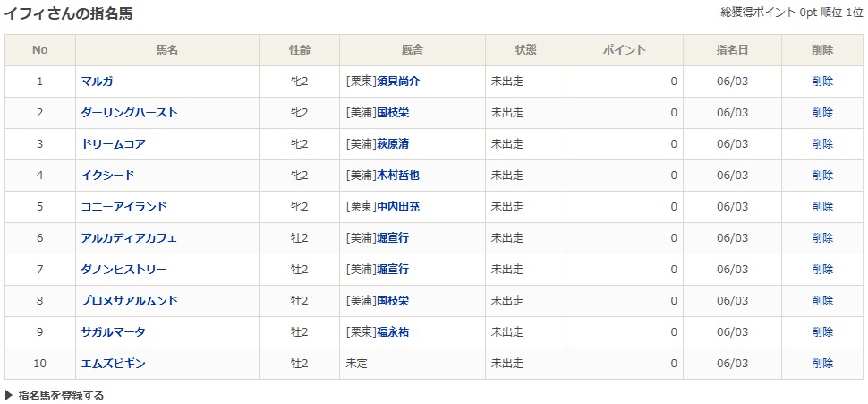Click the 指名日 column header
Screen dimensions: 868x404
click(732, 50)
